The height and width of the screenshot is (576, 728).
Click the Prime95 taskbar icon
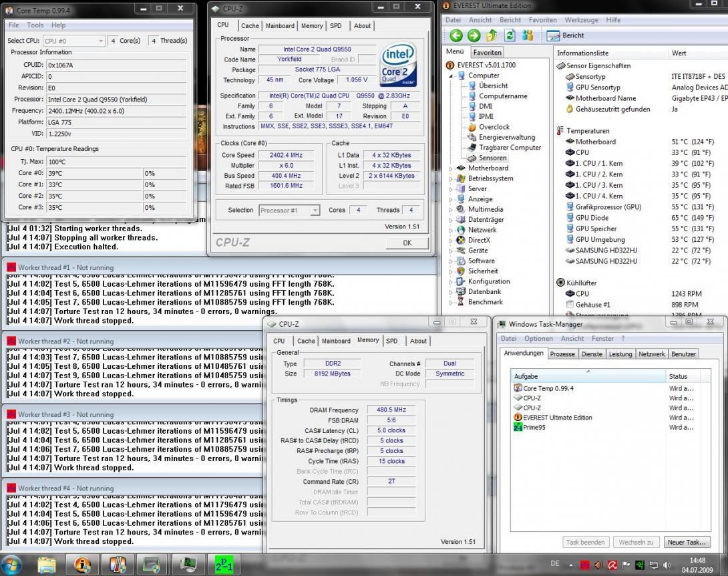224,565
